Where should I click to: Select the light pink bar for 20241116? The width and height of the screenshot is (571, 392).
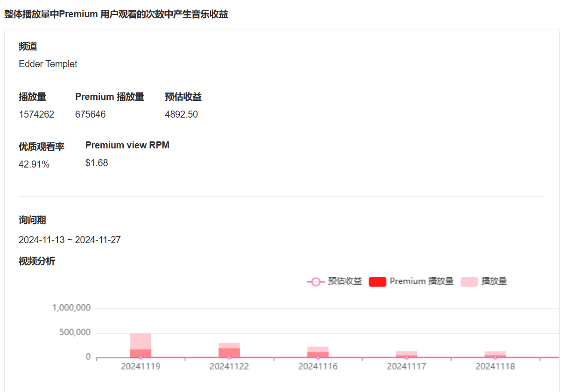pyautogui.click(x=318, y=349)
